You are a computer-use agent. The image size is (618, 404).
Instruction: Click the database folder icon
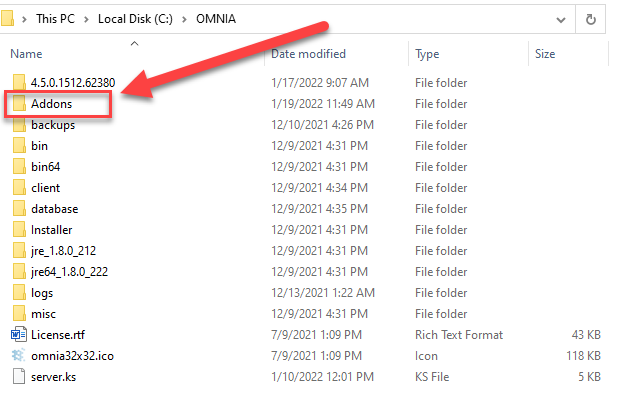coord(19,209)
